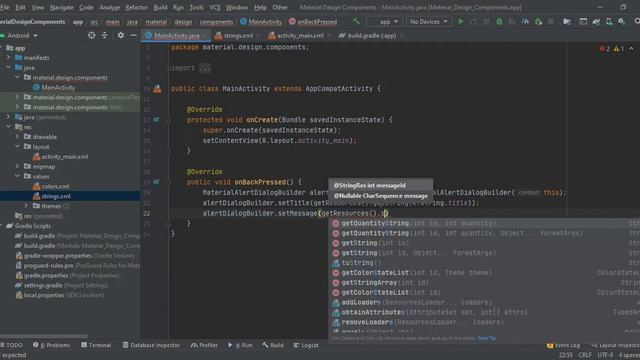Open the VCS menu

tap(215, 7)
